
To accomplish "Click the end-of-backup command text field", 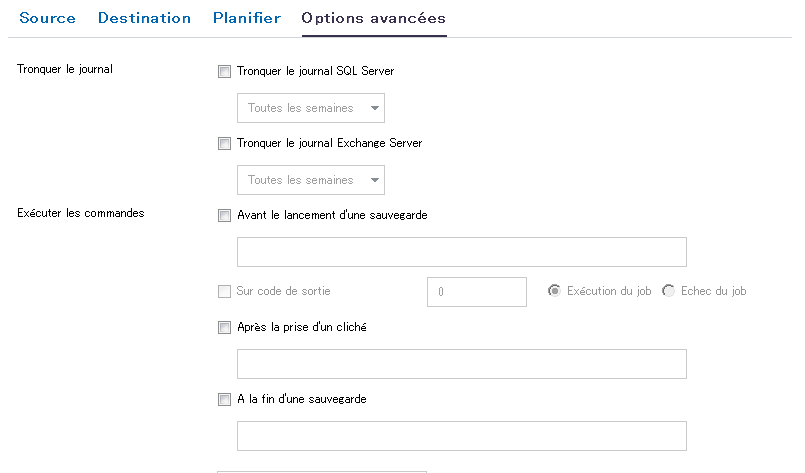I will [461, 436].
